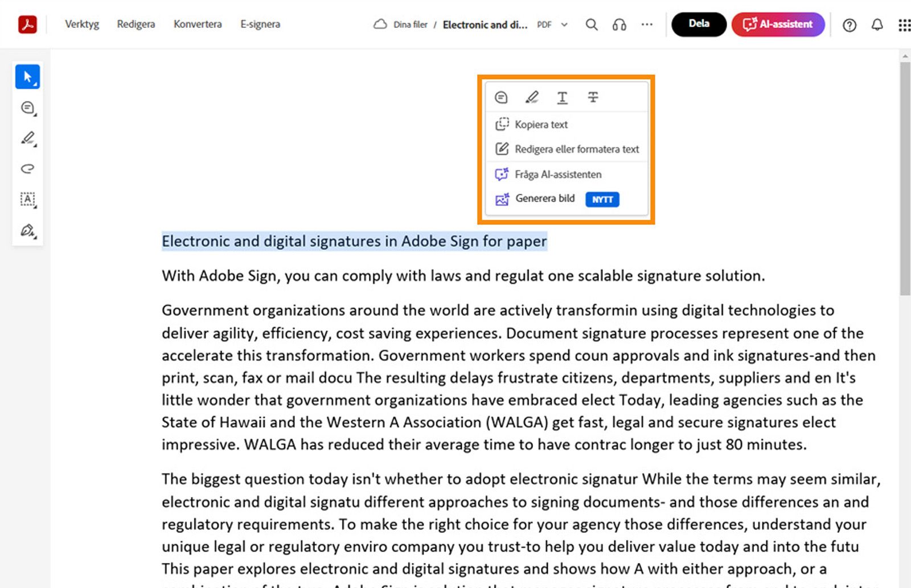Click the document title Electronic and di...
Viewport: 911px width, 588px height.
(485, 24)
